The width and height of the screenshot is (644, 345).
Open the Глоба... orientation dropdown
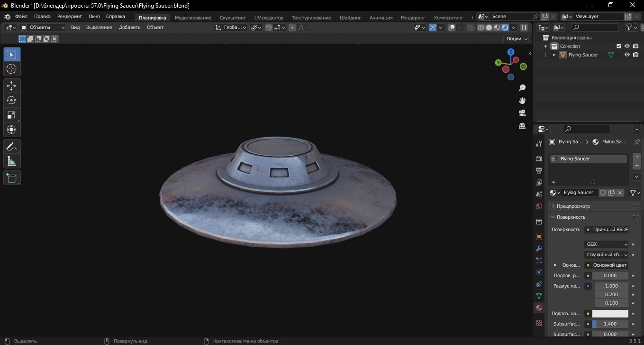tap(231, 28)
